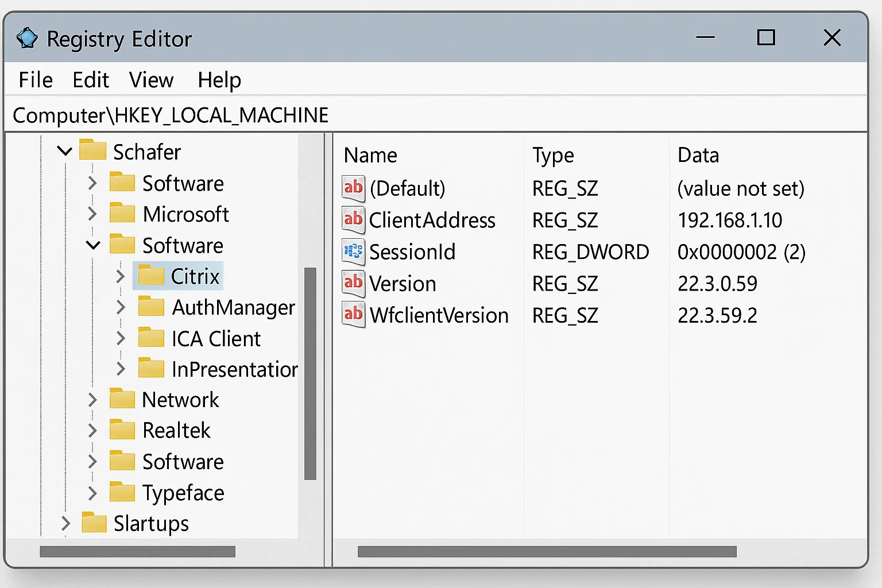Click the ab icon next to Version
Image resolution: width=882 pixels, height=588 pixels.
pos(353,283)
